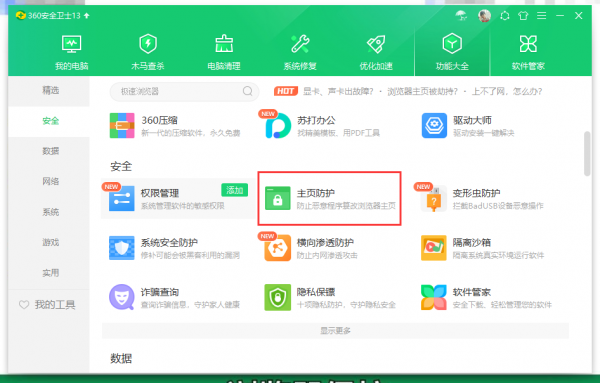
Task: Launch the 360压缩 icon
Action: (x=122, y=125)
